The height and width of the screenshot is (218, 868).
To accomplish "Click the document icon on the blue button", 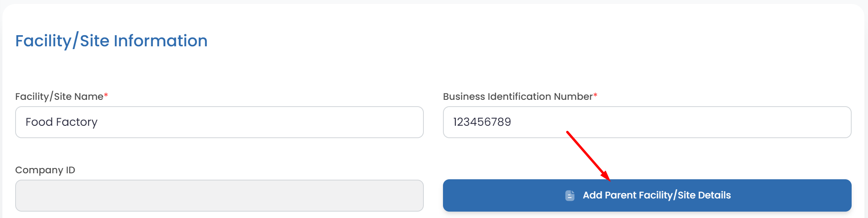I will (570, 196).
